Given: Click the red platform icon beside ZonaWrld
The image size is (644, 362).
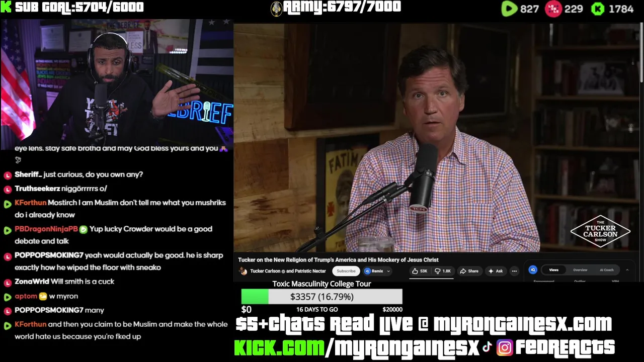Looking at the screenshot, I should coord(8,282).
